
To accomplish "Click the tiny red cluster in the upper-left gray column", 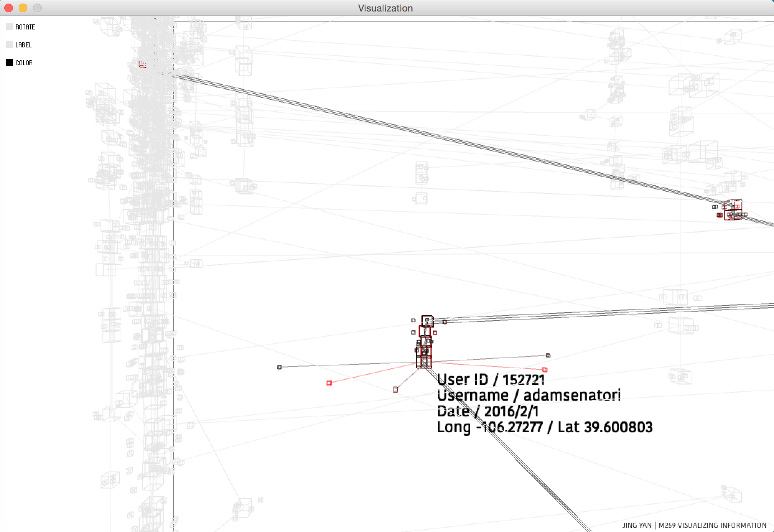I will [142, 65].
